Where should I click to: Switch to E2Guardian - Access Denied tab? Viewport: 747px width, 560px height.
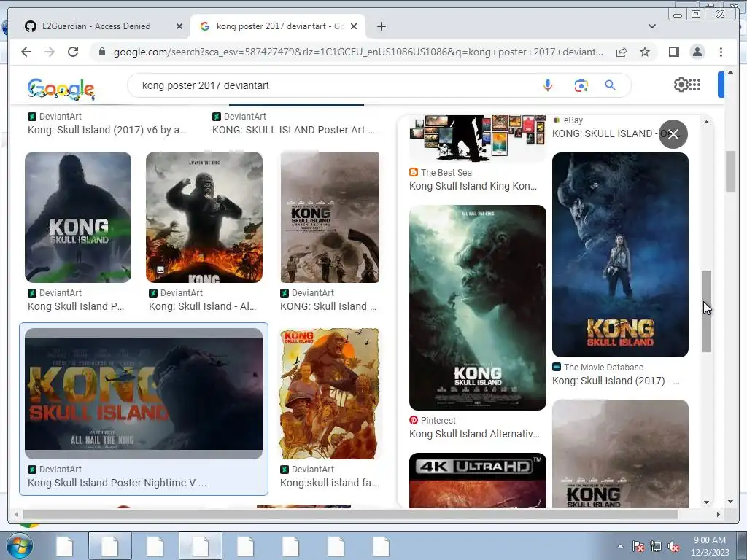pos(97,26)
